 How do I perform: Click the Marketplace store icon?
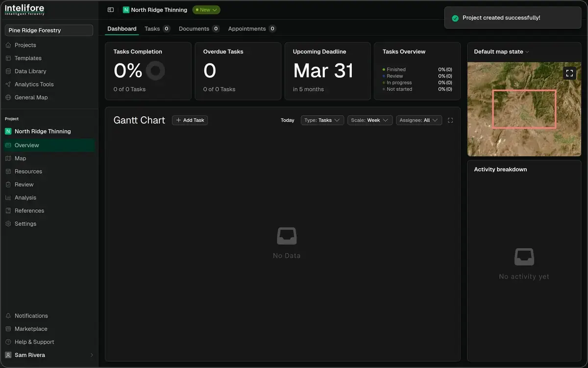(8, 329)
